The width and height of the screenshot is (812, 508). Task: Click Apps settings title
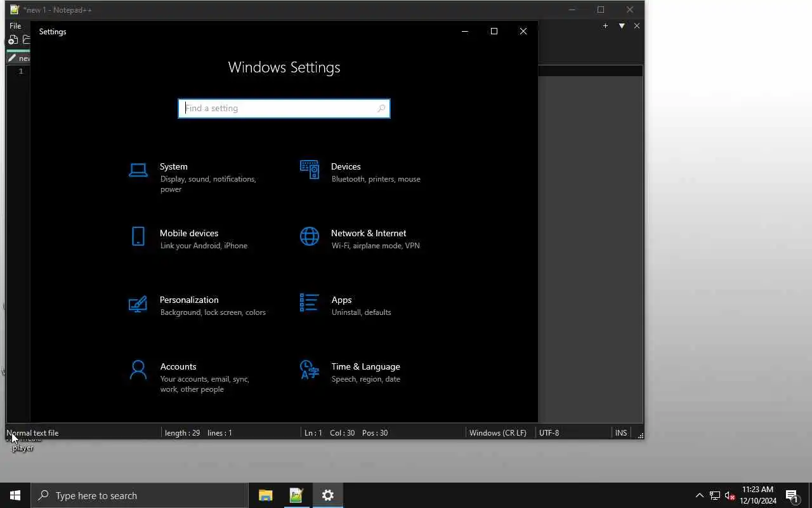click(x=341, y=300)
